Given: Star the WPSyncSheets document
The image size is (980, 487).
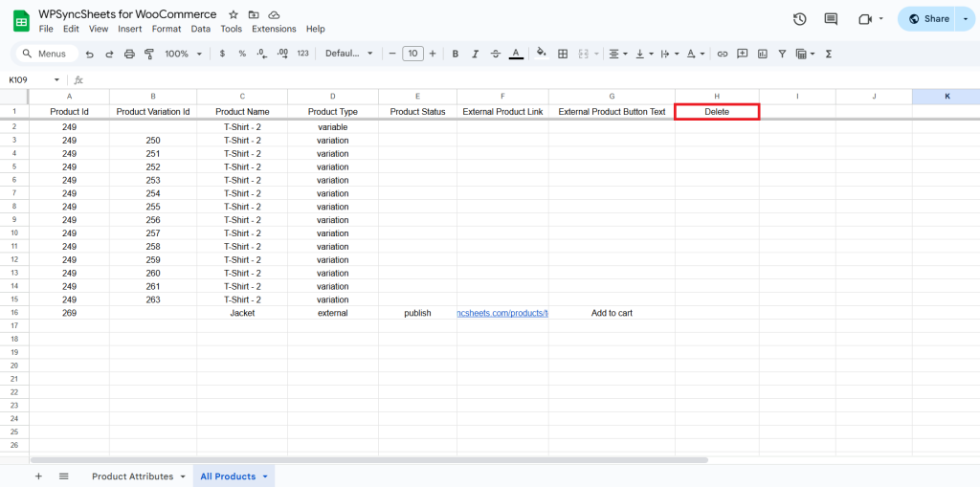Looking at the screenshot, I should point(234,14).
